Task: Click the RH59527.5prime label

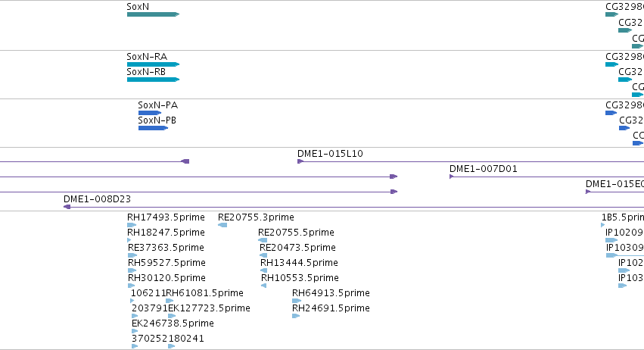Action: [x=166, y=263]
